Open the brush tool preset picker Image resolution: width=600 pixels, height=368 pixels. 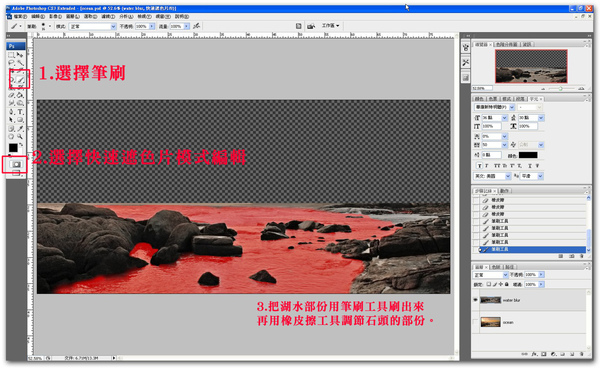coord(16,26)
